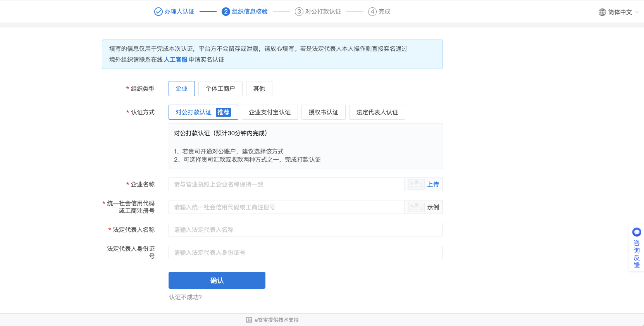Click the 对公打款认证（预计30分钟内完成）heading
This screenshot has width=644, height=326.
220,133
